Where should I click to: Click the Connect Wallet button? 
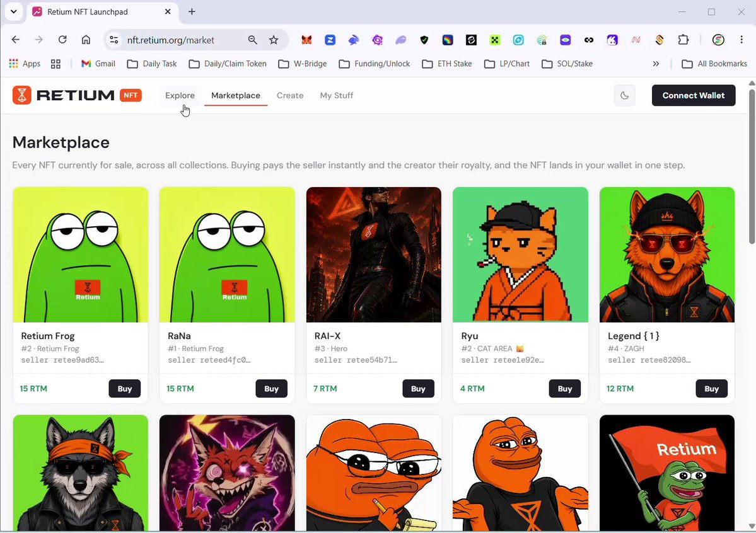694,95
